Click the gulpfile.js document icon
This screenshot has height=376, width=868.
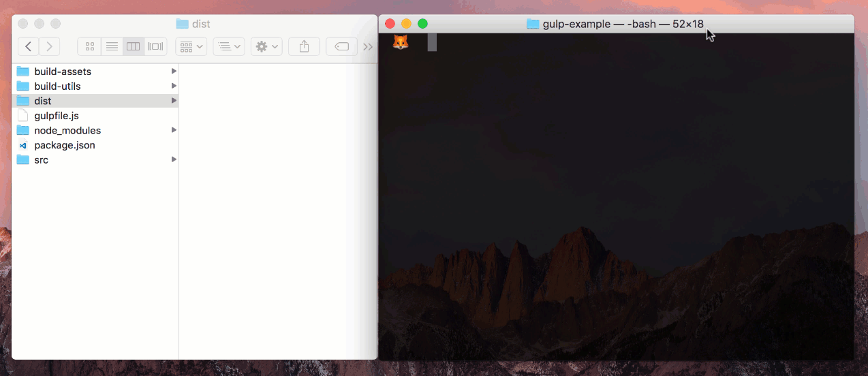[23, 116]
